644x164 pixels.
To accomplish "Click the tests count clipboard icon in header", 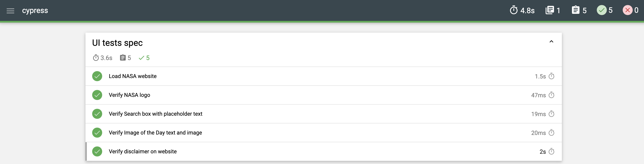I will coord(575,10).
